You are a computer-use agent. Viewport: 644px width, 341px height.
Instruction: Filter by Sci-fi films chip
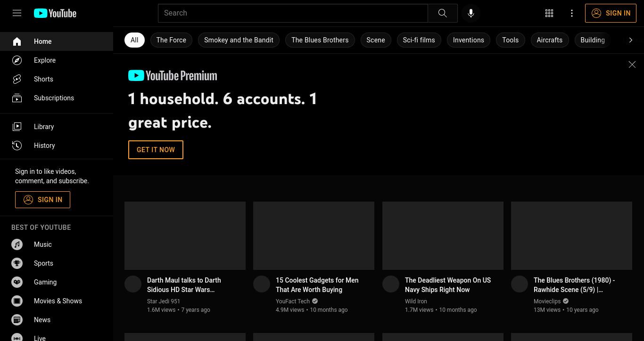tap(419, 40)
